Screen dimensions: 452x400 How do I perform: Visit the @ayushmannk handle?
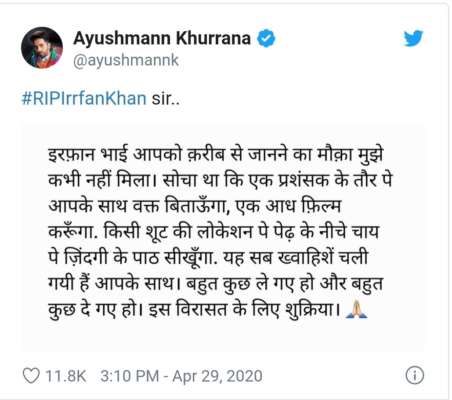[126, 61]
